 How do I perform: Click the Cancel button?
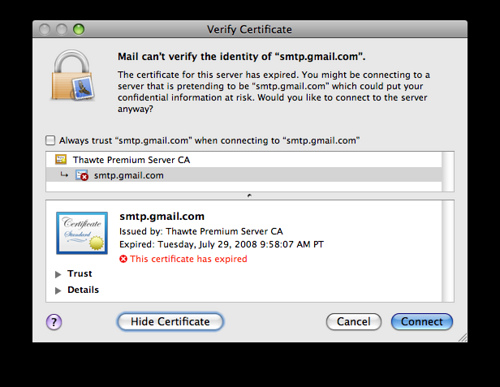(354, 322)
